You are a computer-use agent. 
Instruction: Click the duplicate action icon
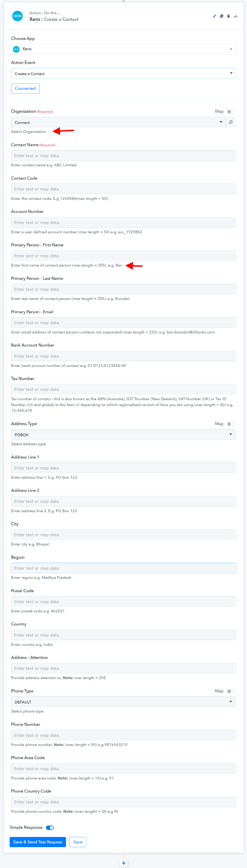(221, 16)
